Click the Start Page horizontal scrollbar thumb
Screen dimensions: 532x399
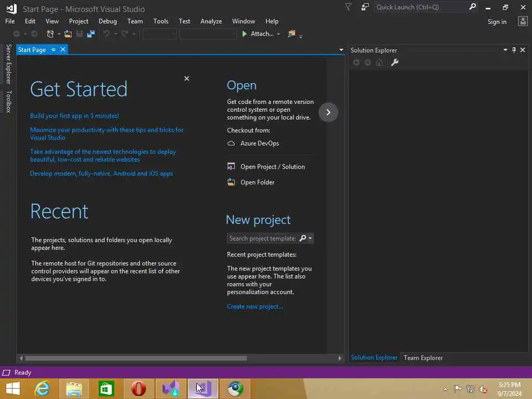(x=136, y=358)
